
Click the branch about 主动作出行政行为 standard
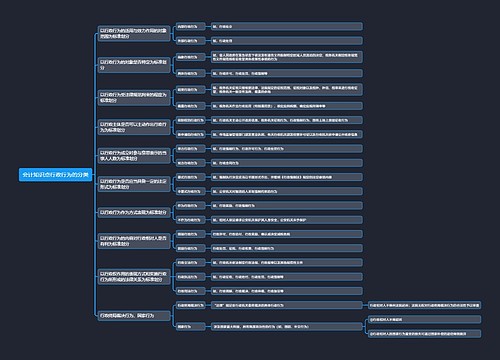pyautogui.click(x=134, y=127)
